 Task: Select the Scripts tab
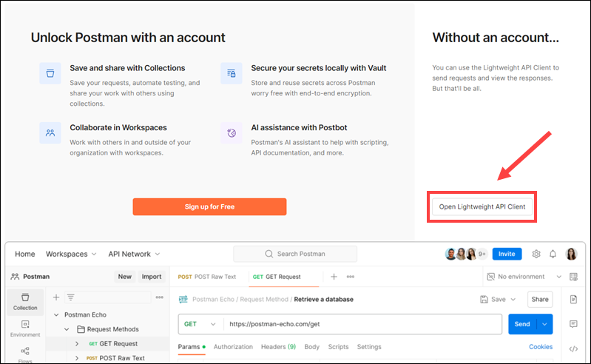click(x=338, y=347)
